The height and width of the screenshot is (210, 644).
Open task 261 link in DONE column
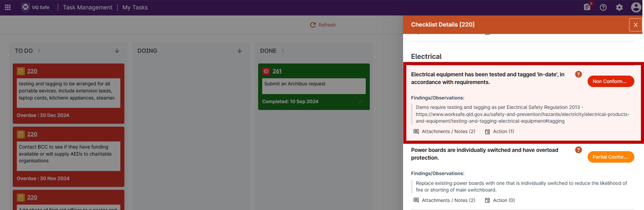point(277,71)
